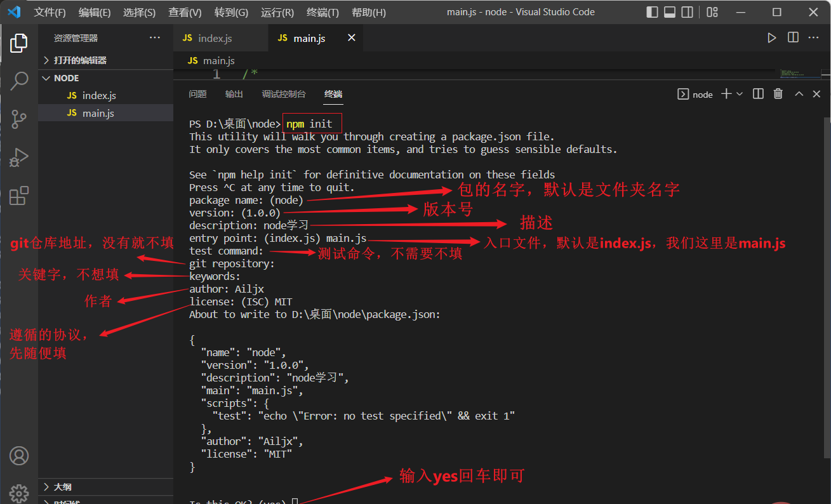Image resolution: width=831 pixels, height=504 pixels.
Task: Toggle primary sidebar layout icon
Action: pyautogui.click(x=652, y=12)
